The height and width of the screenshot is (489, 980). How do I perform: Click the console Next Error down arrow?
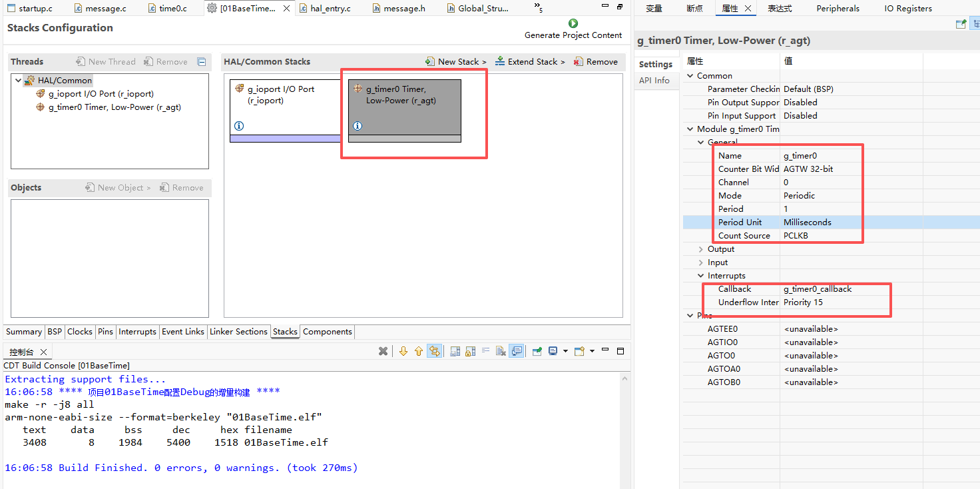point(403,351)
